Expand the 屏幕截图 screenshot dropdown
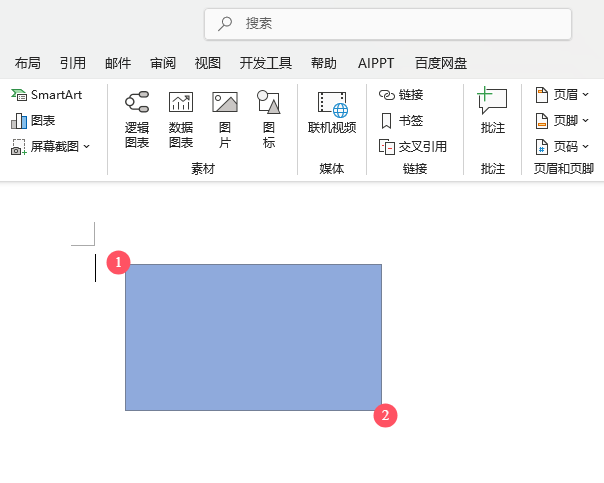The image size is (604, 483). (x=86, y=146)
